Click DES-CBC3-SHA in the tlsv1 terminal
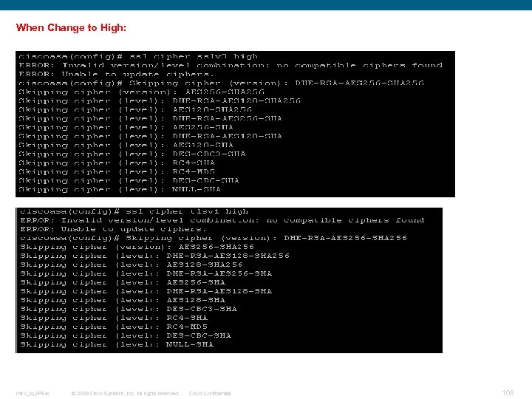The width and height of the screenshot is (532, 399). click(x=202, y=309)
